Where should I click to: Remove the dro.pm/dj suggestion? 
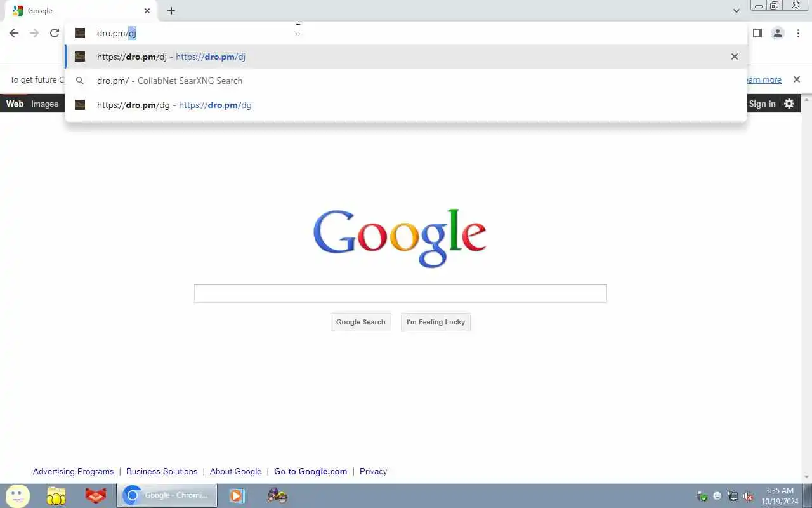tap(735, 57)
